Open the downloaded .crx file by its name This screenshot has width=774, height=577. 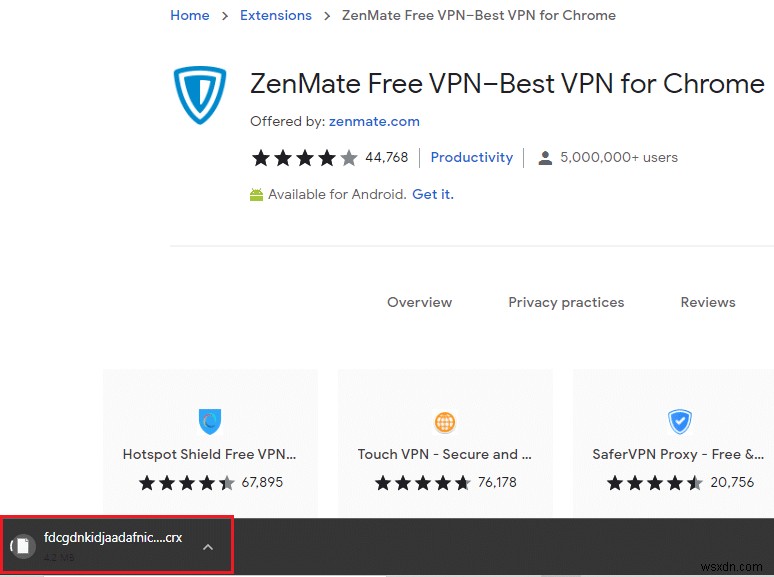(x=113, y=537)
